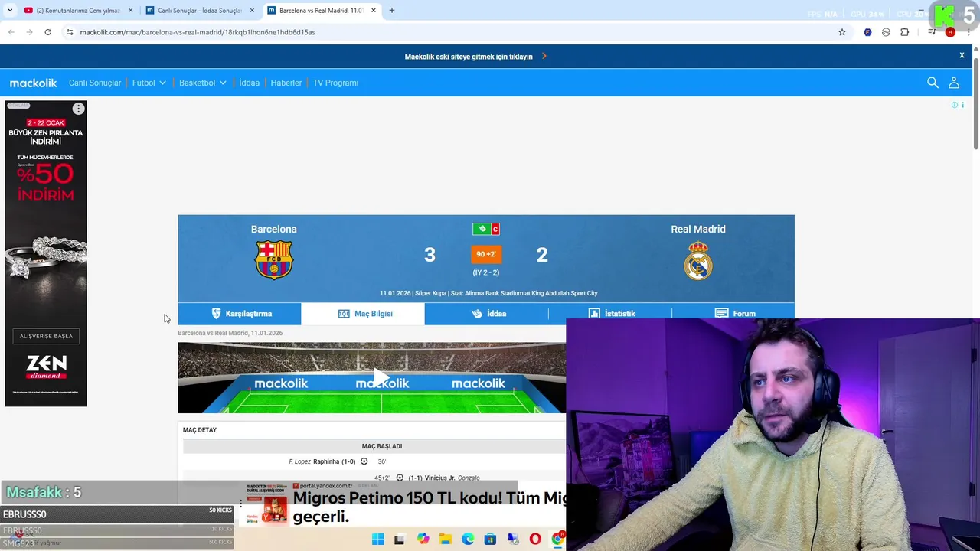The height and width of the screenshot is (551, 980).
Task: Open the media control music-note icon
Action: tap(932, 32)
